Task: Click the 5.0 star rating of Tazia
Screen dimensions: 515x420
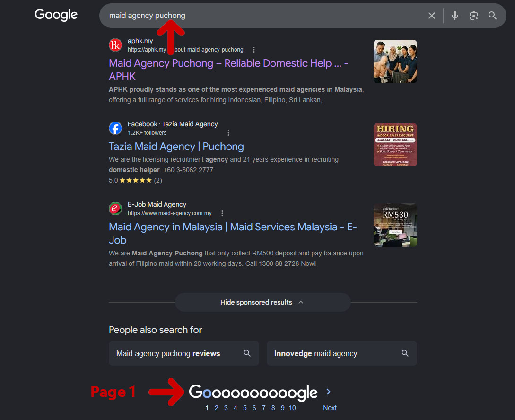Action: [x=135, y=180]
